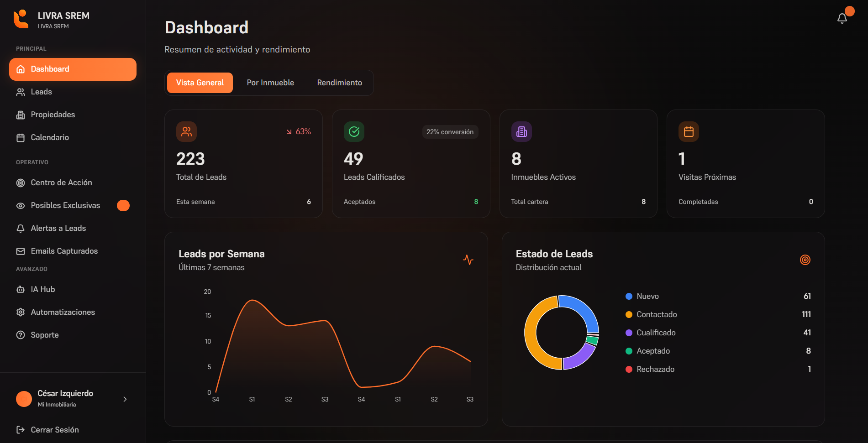Click the activity pulse icon in Leads por Semana
The image size is (868, 443).
pos(468,260)
